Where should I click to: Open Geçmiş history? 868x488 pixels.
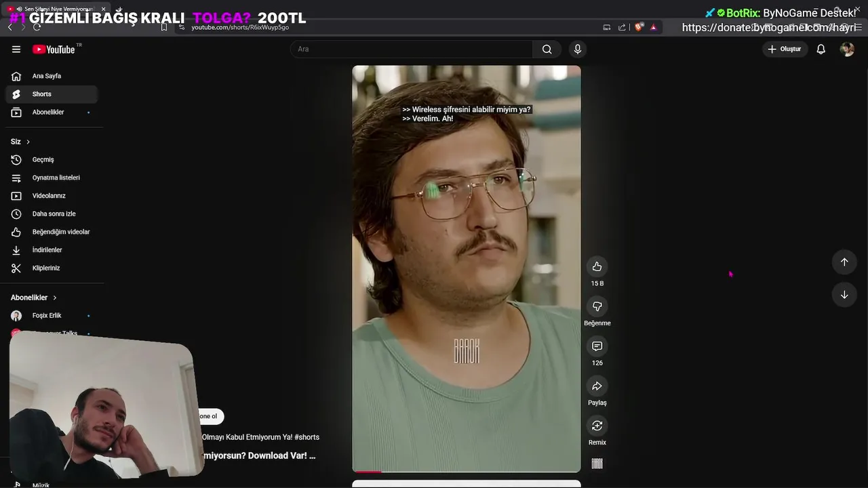click(x=52, y=159)
